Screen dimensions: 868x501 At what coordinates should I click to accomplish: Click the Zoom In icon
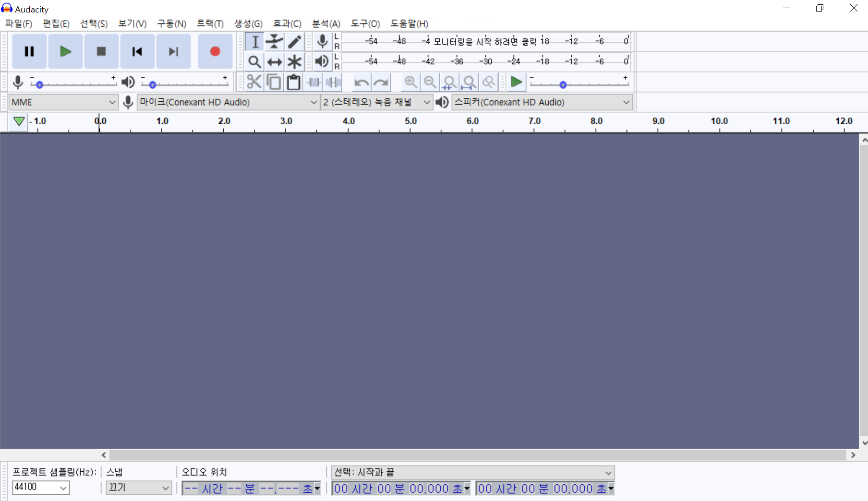[410, 82]
